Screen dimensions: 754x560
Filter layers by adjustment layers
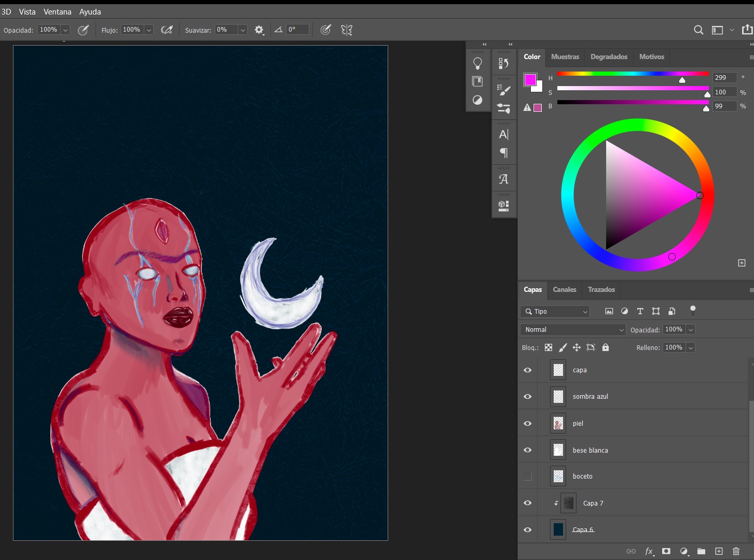[x=625, y=311]
